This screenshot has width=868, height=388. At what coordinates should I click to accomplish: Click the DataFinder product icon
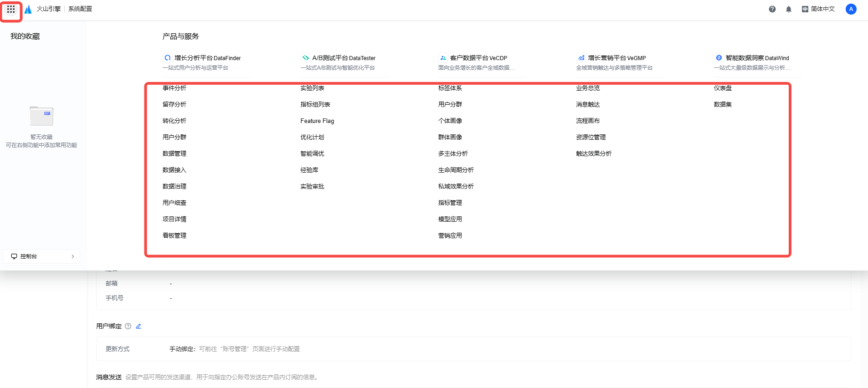(x=168, y=58)
